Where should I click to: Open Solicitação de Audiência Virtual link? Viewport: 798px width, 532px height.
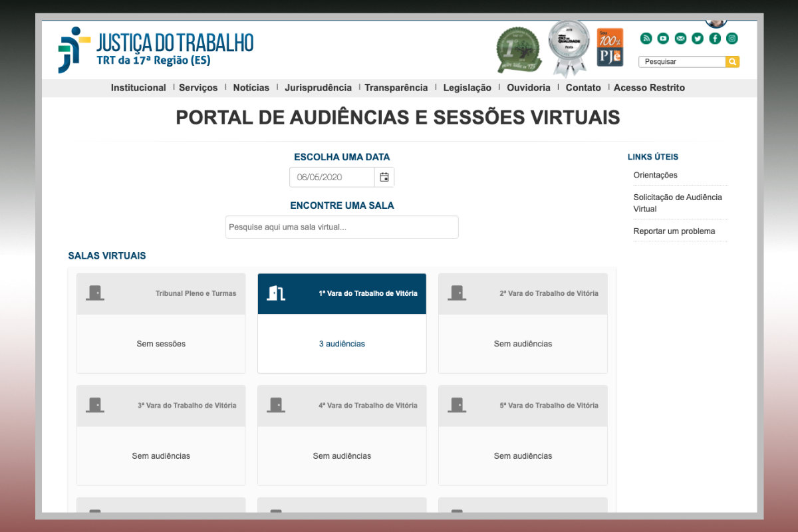tap(678, 203)
